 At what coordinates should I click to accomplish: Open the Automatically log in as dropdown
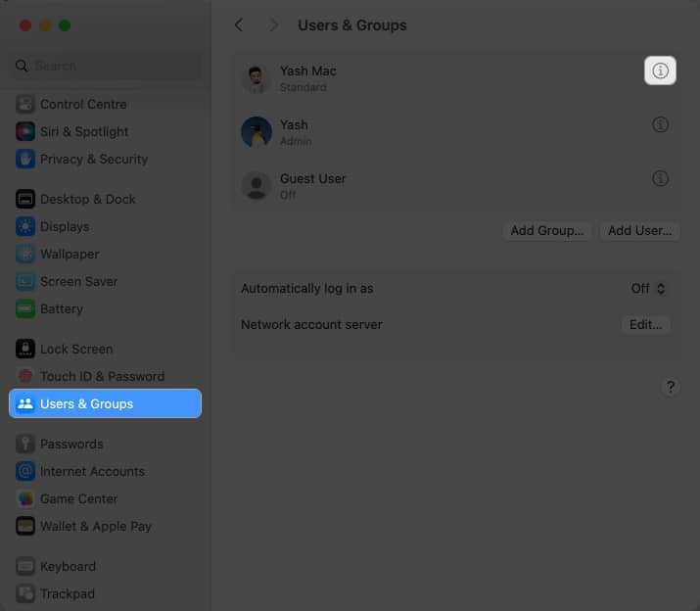click(648, 289)
